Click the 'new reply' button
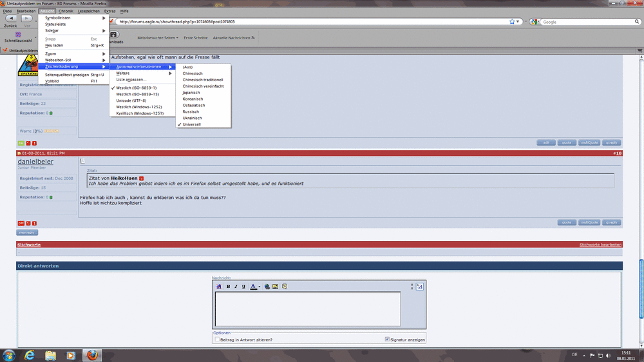Image resolution: width=644 pixels, height=362 pixels. point(27,233)
